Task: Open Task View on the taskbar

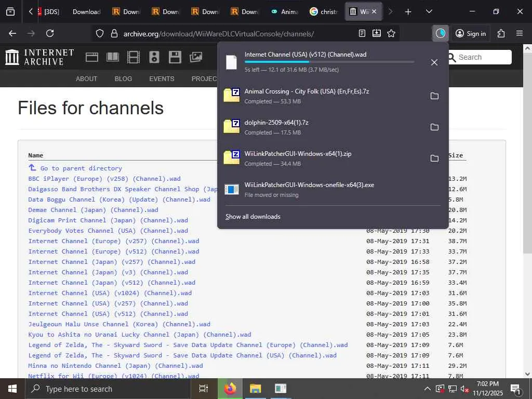Action: pos(203,389)
